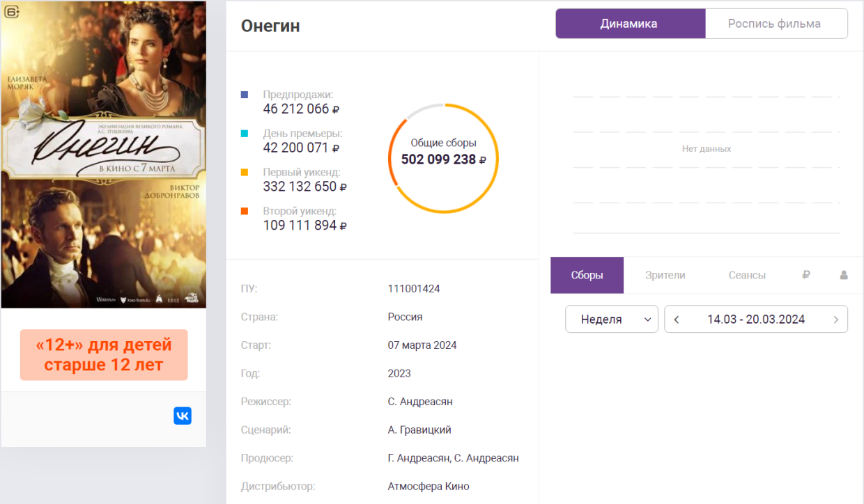
Task: Open the Роспись фильма tab
Action: click(x=776, y=24)
